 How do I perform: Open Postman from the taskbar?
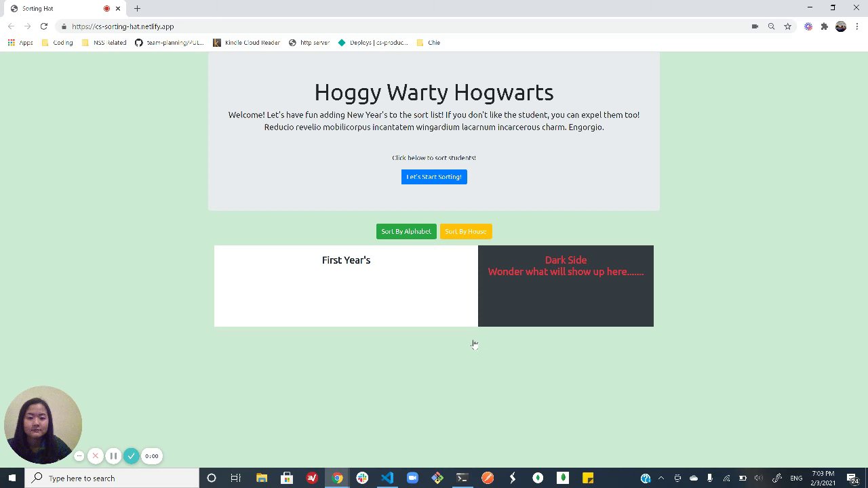tap(488, 478)
